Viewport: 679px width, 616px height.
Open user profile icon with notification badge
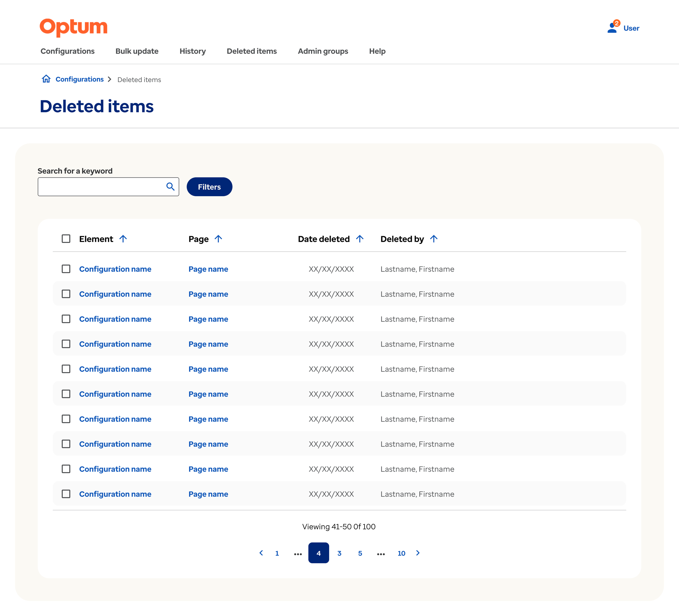pos(612,28)
